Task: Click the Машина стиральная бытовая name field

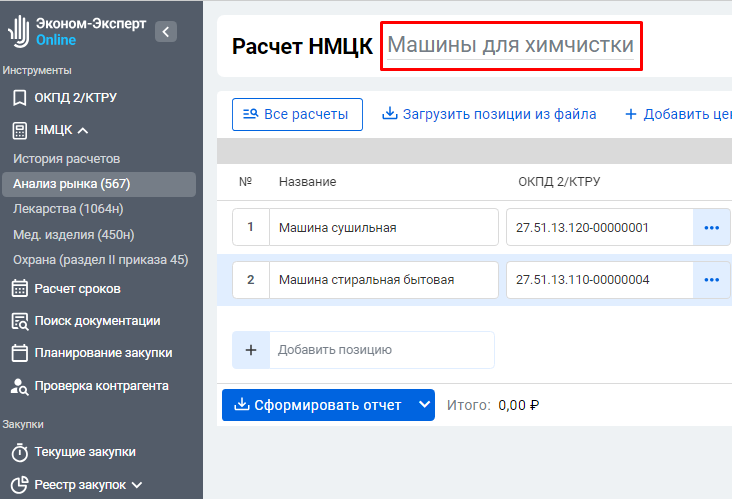Action: [384, 280]
